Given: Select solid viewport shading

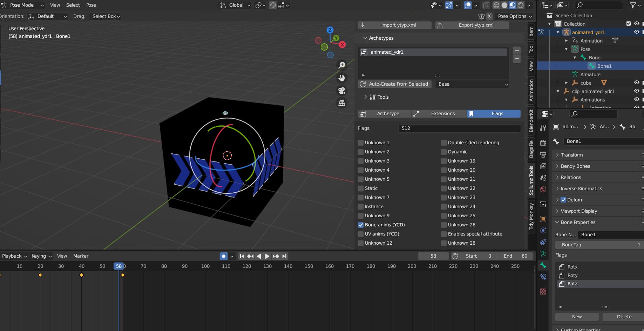Looking at the screenshot, I should tap(504, 5).
